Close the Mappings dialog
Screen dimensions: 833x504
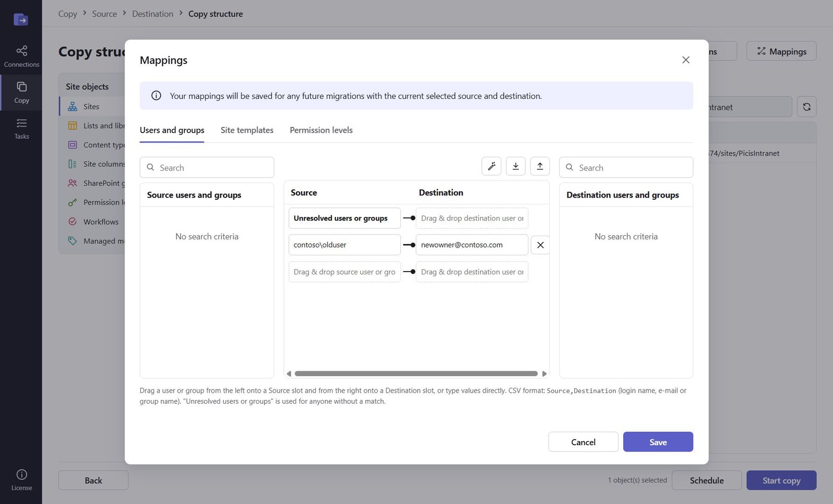click(686, 60)
